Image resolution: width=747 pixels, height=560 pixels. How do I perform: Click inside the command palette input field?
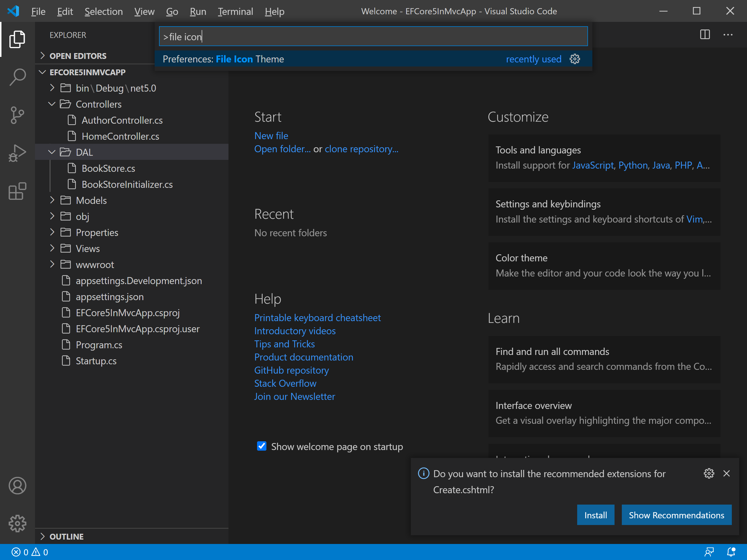tap(373, 36)
